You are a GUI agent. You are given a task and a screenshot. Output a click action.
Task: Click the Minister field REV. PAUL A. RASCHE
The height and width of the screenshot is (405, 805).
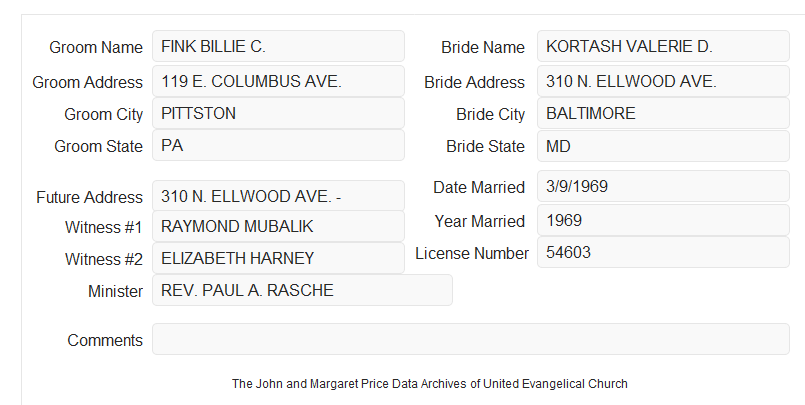(302, 290)
